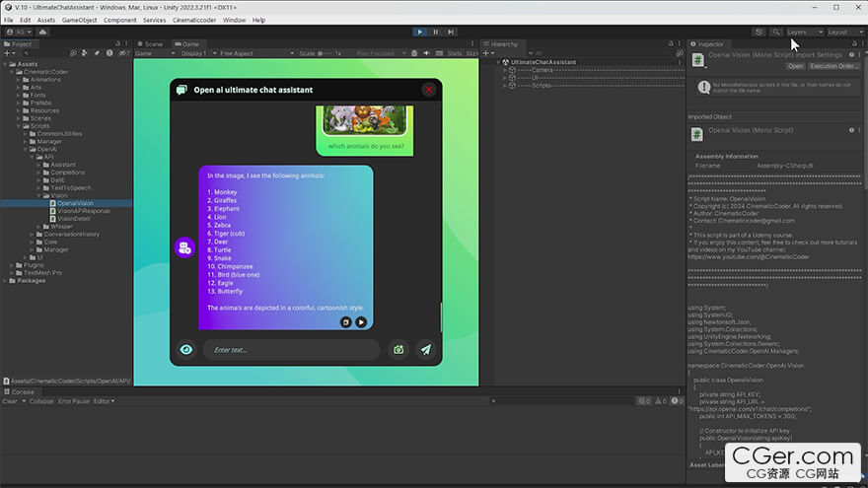Toggle the eye vision button in chat
Viewport: 868px width, 488px height.
(x=184, y=349)
